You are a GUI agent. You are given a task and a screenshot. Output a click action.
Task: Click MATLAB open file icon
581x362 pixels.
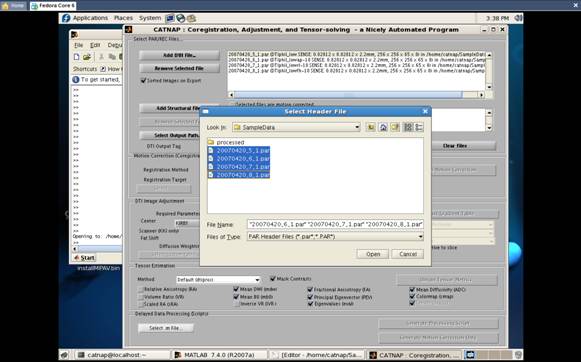pos(87,57)
